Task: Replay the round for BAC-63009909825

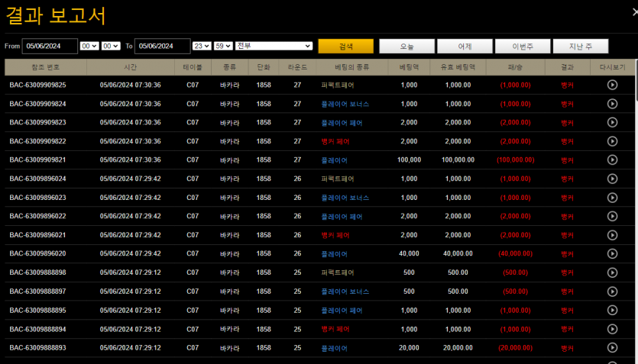Action: click(x=612, y=85)
